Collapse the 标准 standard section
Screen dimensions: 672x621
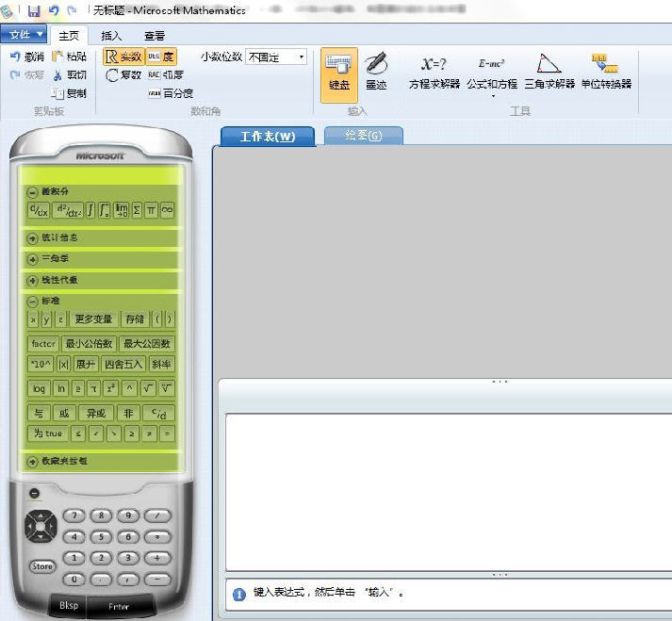pos(33,302)
